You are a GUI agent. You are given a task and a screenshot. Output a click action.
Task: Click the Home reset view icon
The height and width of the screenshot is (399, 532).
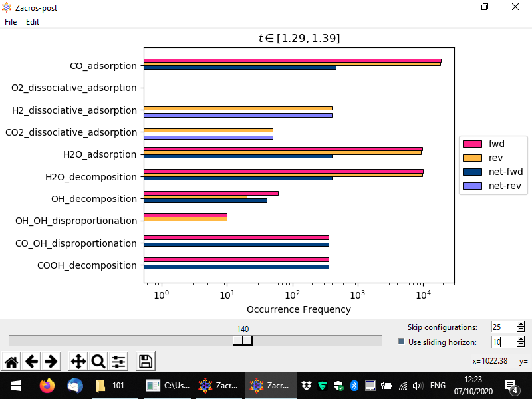[x=11, y=362]
